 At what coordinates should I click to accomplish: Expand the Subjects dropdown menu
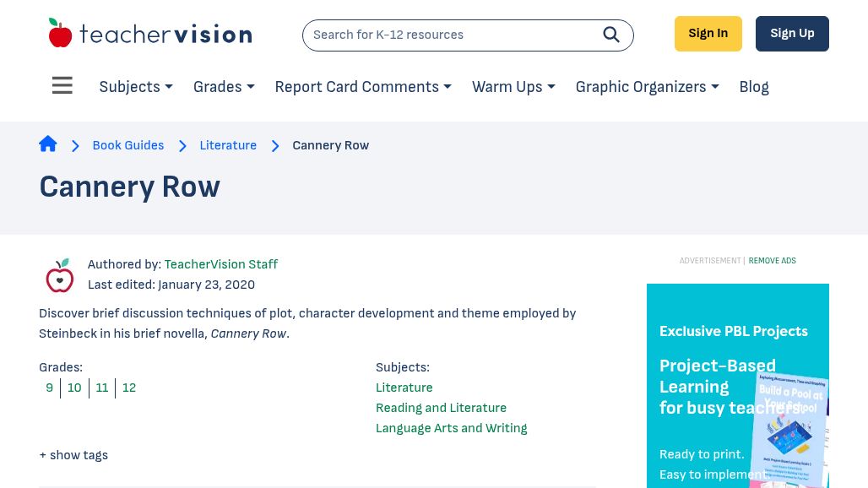click(136, 87)
